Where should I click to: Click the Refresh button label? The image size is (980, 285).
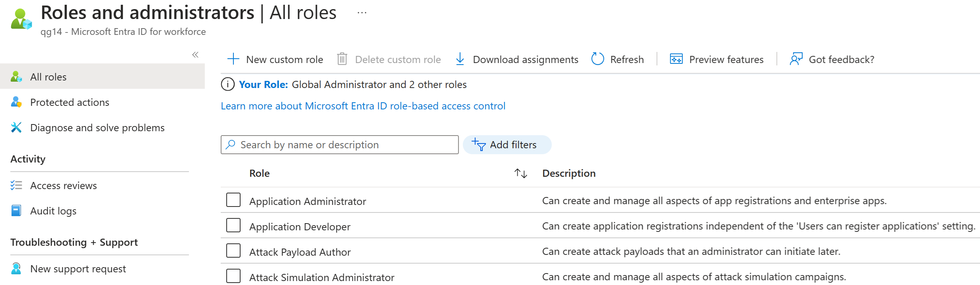click(x=627, y=59)
